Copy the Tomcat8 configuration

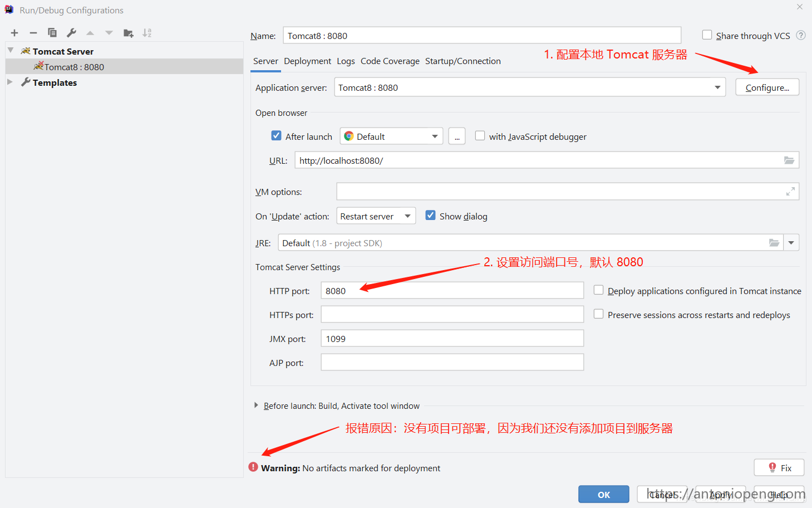(52, 32)
